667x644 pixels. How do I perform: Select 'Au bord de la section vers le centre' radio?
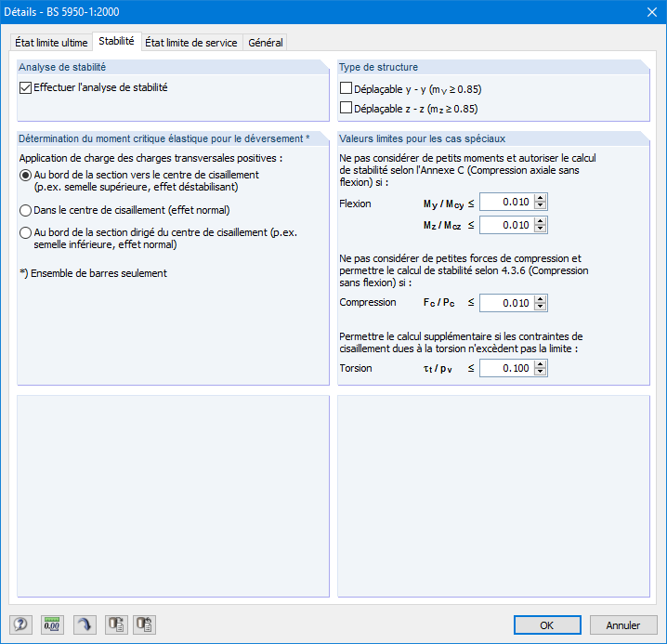click(25, 175)
